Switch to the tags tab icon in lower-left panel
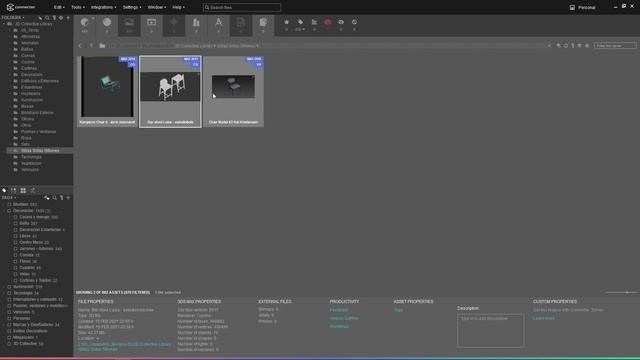640x360 pixels. (4, 191)
